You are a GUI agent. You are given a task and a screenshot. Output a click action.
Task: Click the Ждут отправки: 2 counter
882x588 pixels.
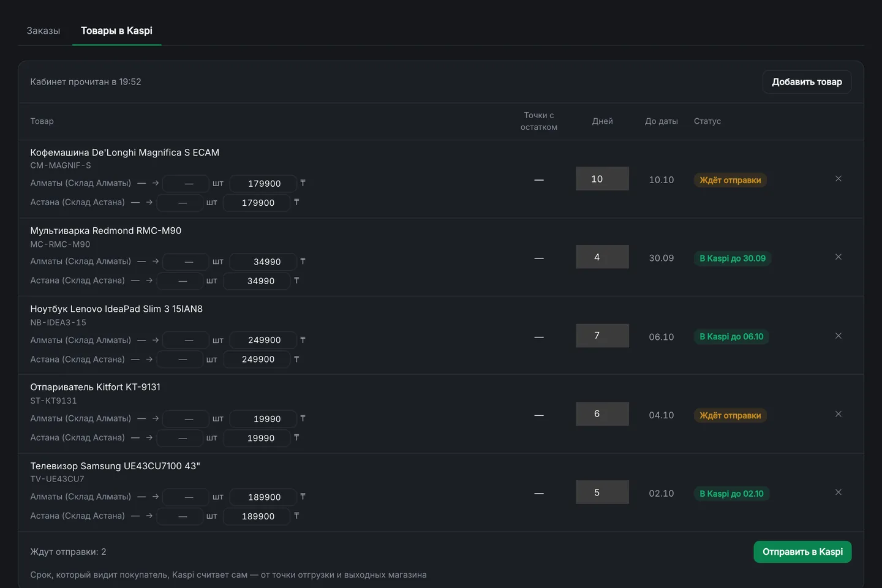coord(68,552)
